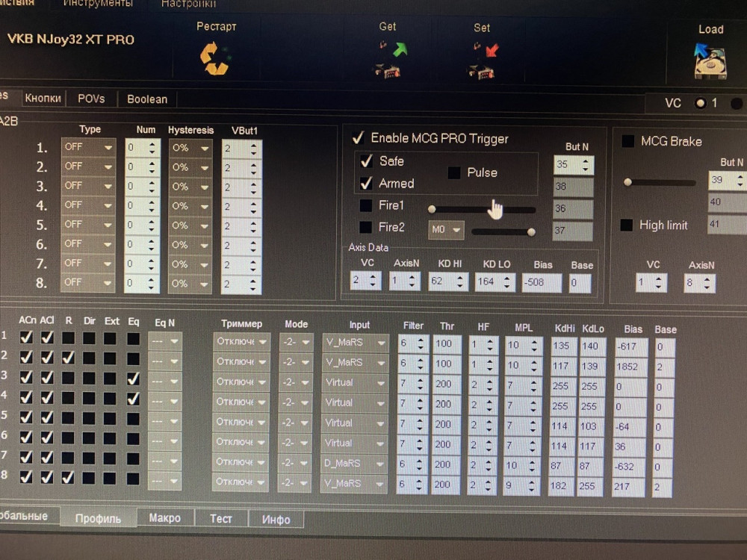Click the Set device settings icon
Image resolution: width=747 pixels, height=560 pixels.
coord(483,60)
